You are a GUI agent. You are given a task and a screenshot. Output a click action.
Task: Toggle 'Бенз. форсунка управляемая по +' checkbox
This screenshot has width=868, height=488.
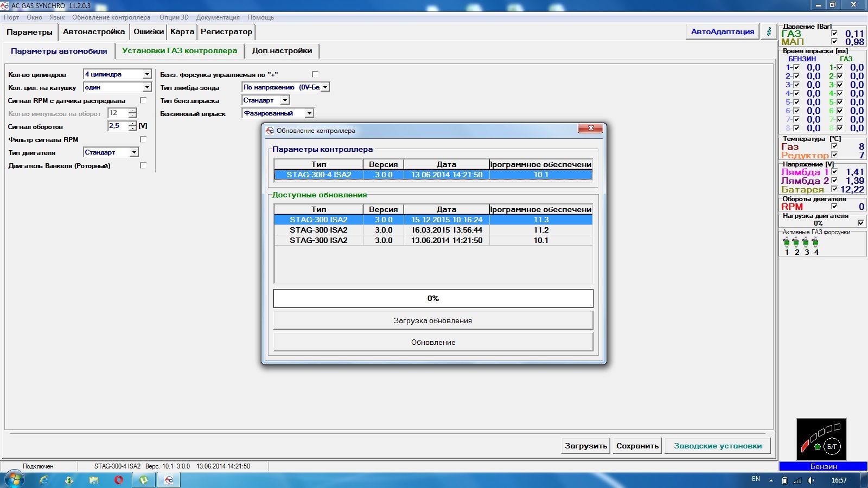[x=315, y=74]
